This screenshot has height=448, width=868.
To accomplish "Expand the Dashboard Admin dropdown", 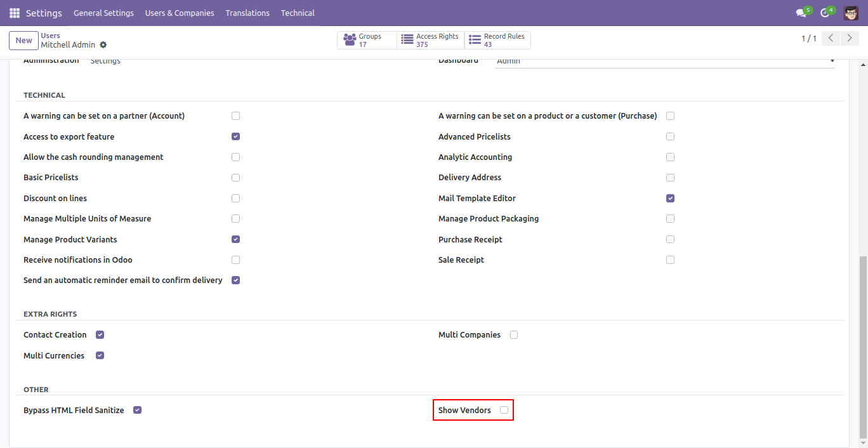I will (665, 62).
